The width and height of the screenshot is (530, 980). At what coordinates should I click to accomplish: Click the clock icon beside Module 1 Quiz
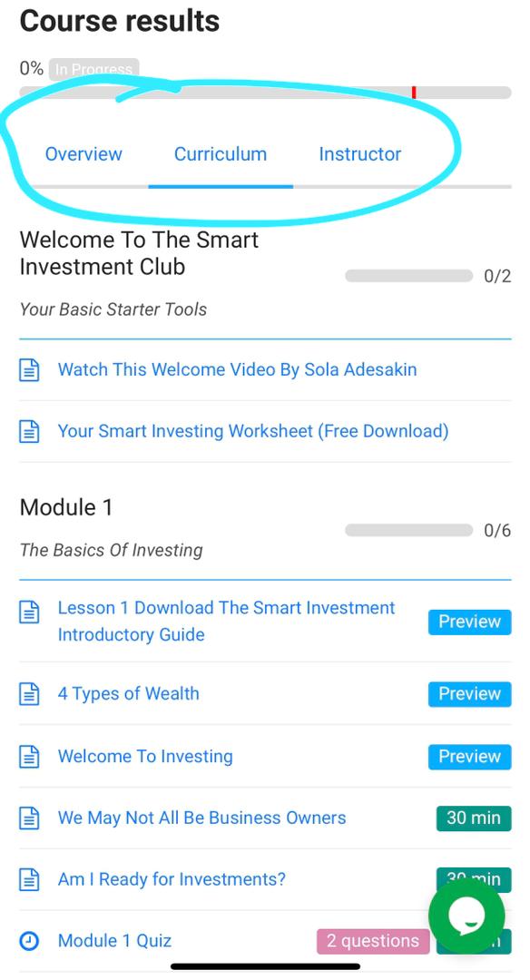pos(29,941)
